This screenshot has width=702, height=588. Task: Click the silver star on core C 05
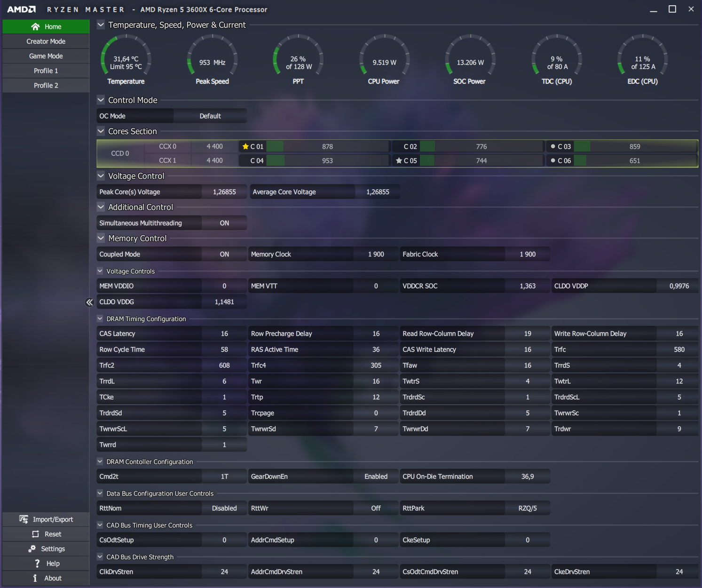[x=399, y=160]
